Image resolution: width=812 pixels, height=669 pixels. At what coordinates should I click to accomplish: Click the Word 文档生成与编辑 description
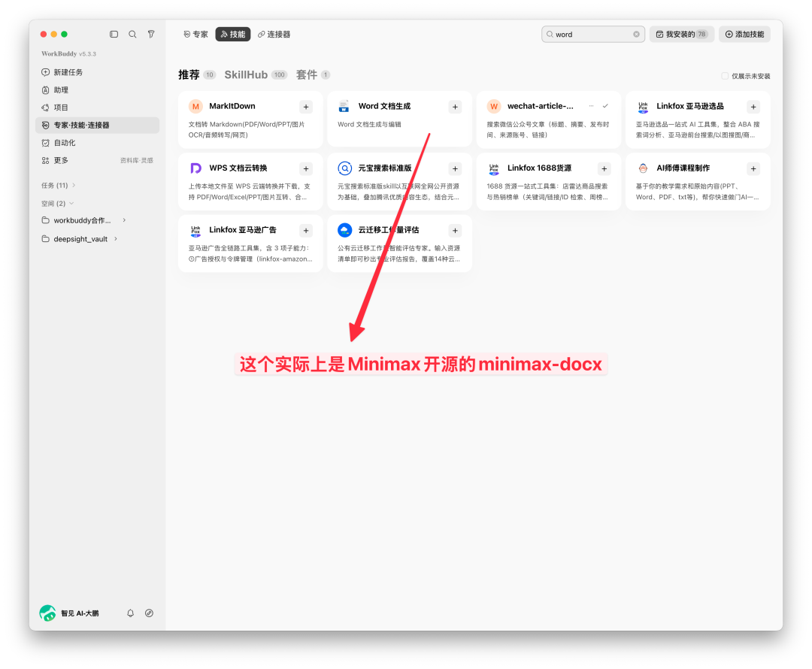click(x=369, y=124)
